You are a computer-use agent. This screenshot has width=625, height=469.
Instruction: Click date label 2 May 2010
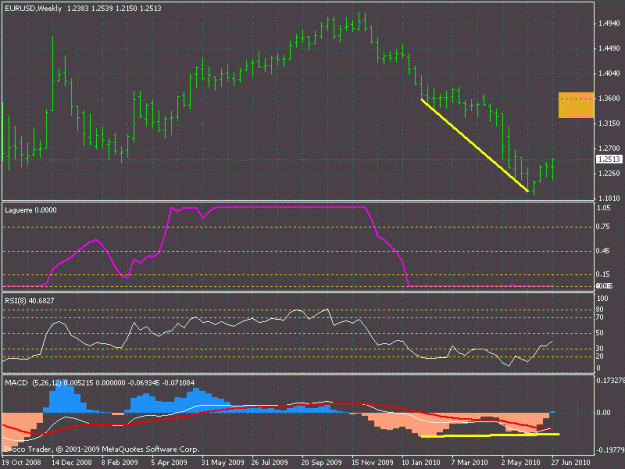[521, 463]
